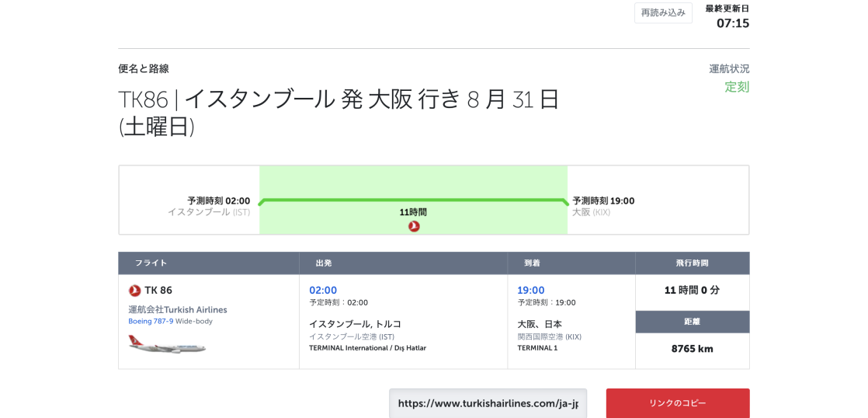Click the 到着 column header
Viewport: 868px width, 418px height.
pyautogui.click(x=532, y=263)
